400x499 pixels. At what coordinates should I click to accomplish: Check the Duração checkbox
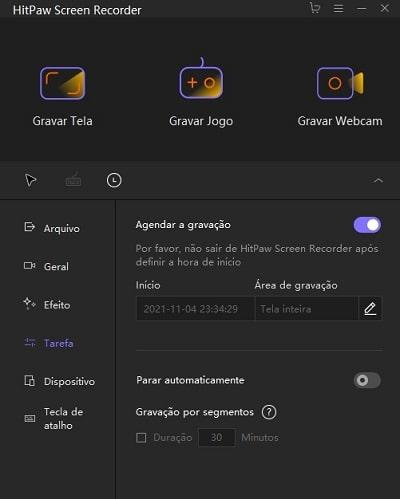pyautogui.click(x=141, y=437)
